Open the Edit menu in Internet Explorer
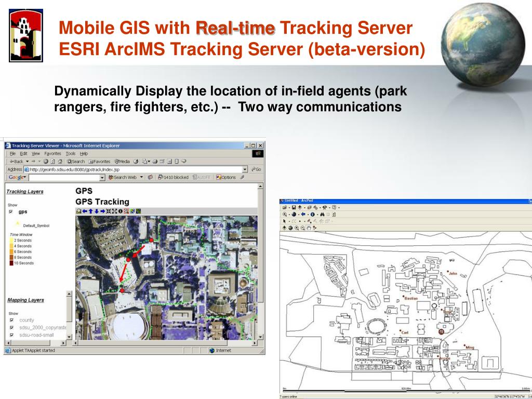Image resolution: width=532 pixels, height=399 pixels. [x=23, y=154]
